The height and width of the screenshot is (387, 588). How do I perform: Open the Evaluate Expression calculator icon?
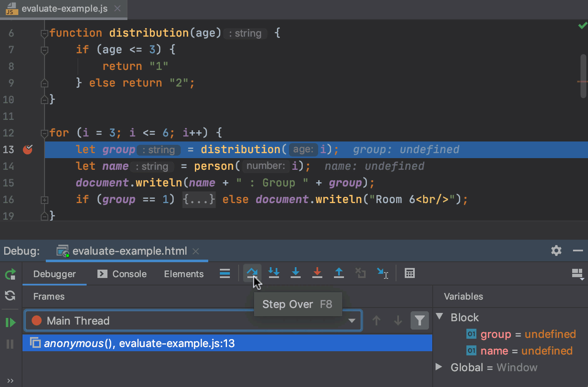coord(410,273)
